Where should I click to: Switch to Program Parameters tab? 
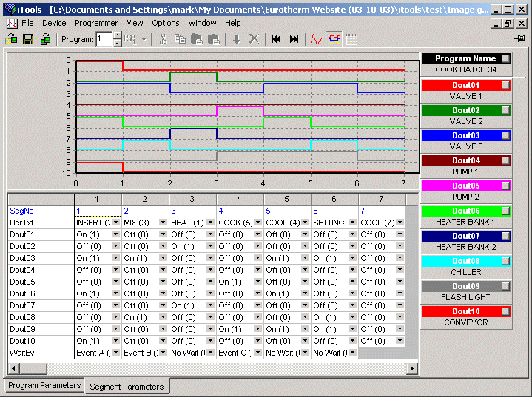point(44,385)
